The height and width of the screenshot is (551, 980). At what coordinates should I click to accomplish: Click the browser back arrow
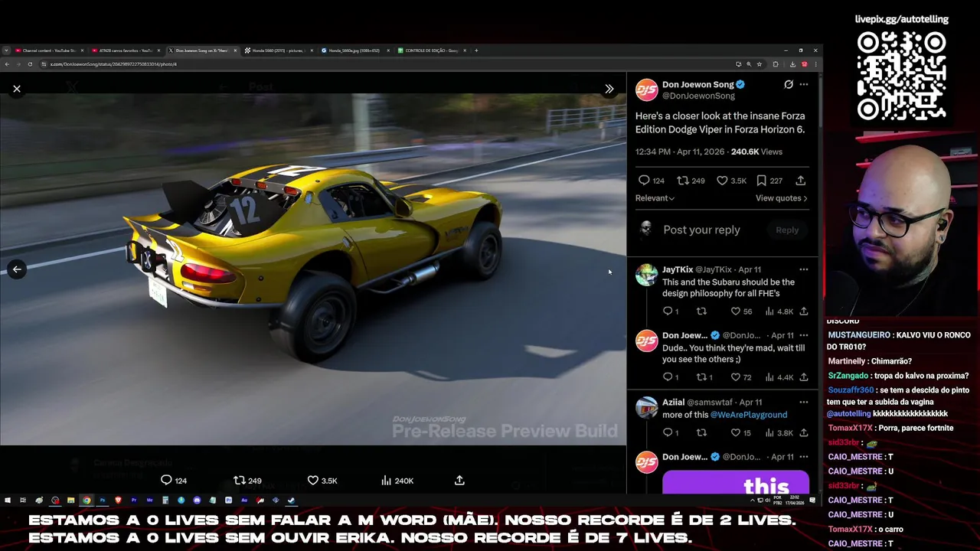click(7, 64)
